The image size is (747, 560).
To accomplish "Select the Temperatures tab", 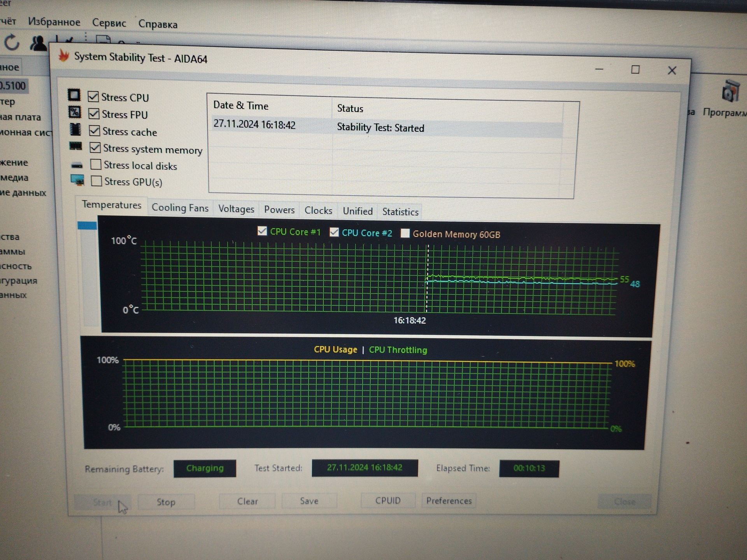I will pos(111,205).
